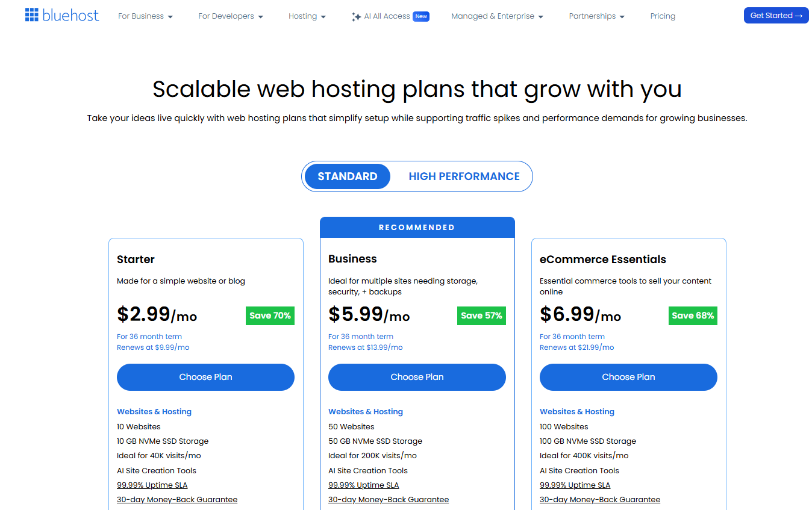Choose Plan for the Business tier
812x510 pixels.
417,377
